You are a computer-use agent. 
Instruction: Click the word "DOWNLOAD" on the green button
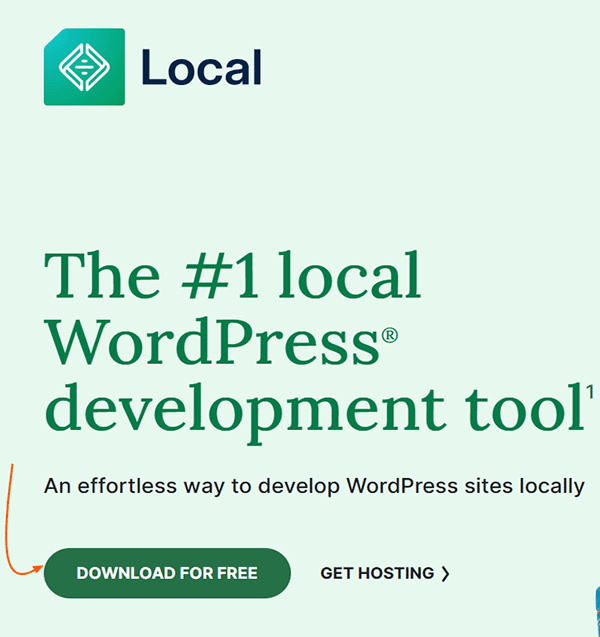[x=124, y=573]
